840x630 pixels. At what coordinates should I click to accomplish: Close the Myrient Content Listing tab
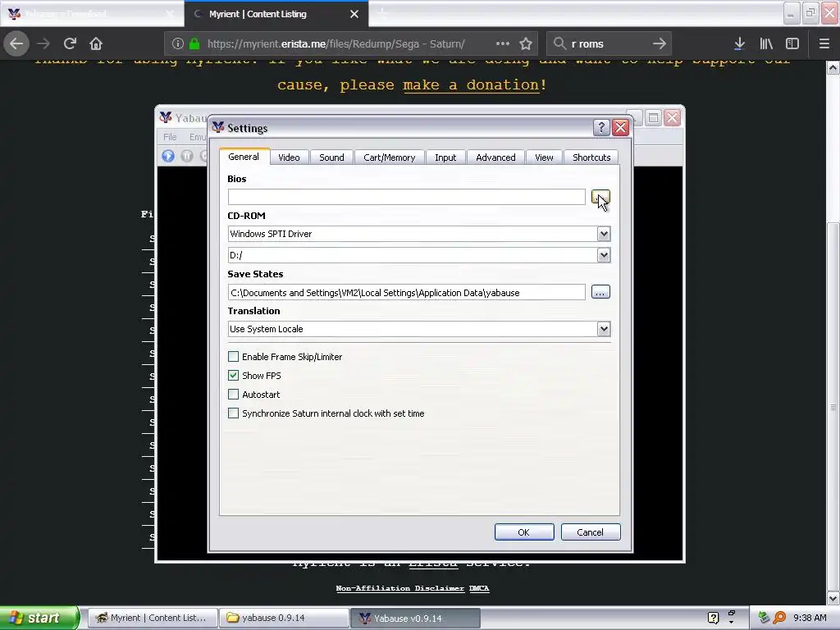coord(354,14)
